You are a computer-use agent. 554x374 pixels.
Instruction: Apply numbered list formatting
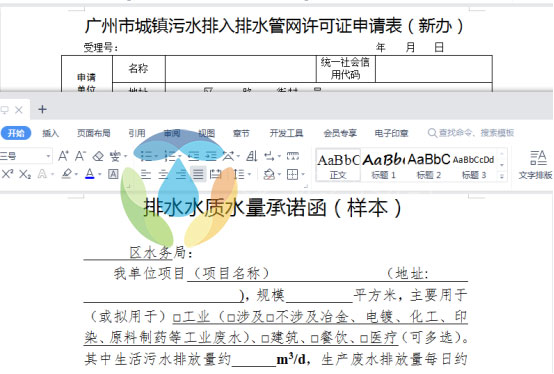point(170,156)
